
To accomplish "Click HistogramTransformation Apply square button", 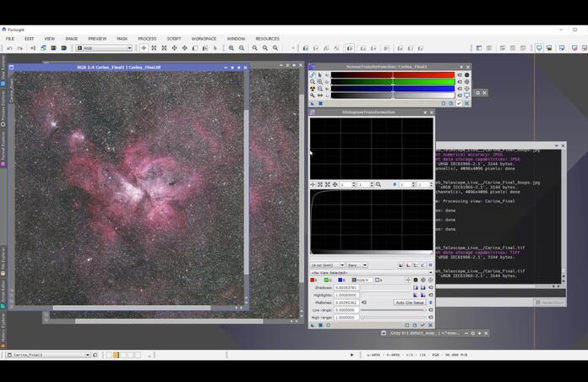I will coord(320,325).
